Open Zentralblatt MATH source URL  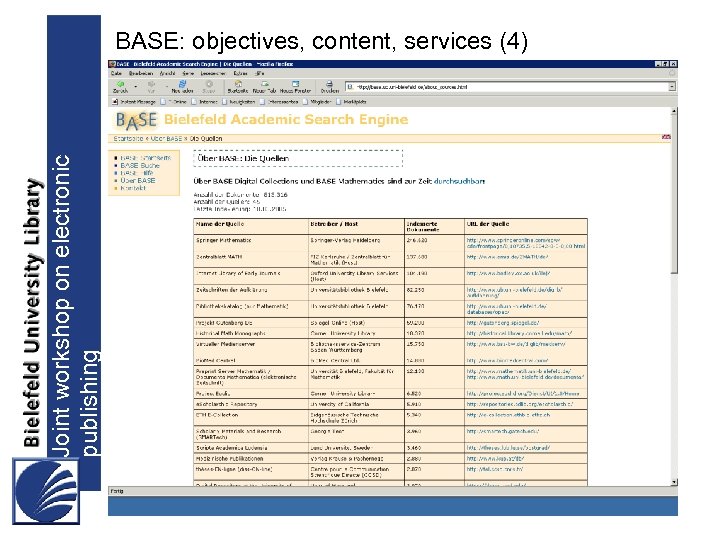click(x=507, y=257)
